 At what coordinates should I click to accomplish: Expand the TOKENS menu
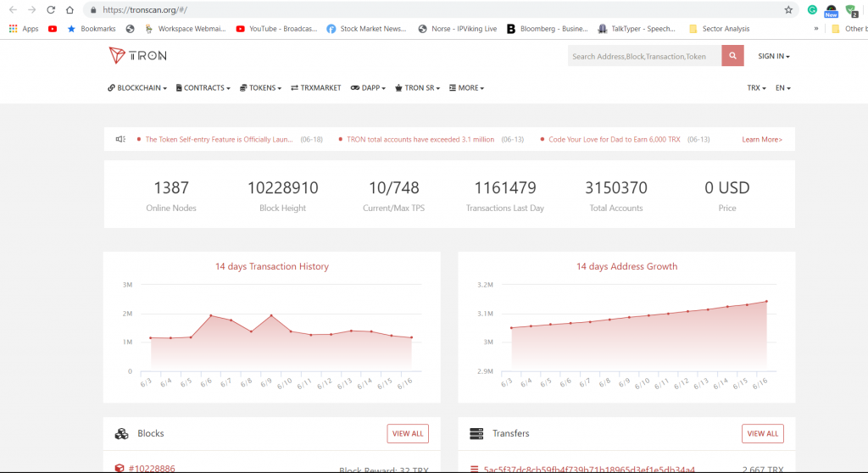261,88
